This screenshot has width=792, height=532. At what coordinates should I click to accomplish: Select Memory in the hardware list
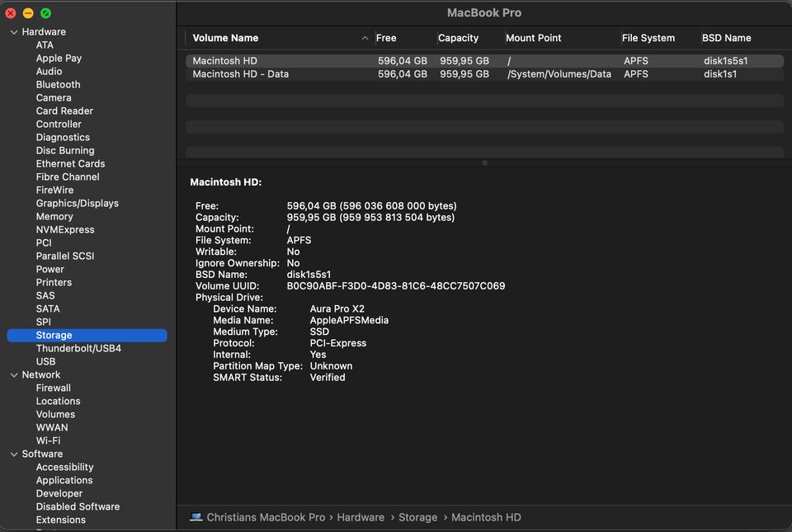(54, 216)
